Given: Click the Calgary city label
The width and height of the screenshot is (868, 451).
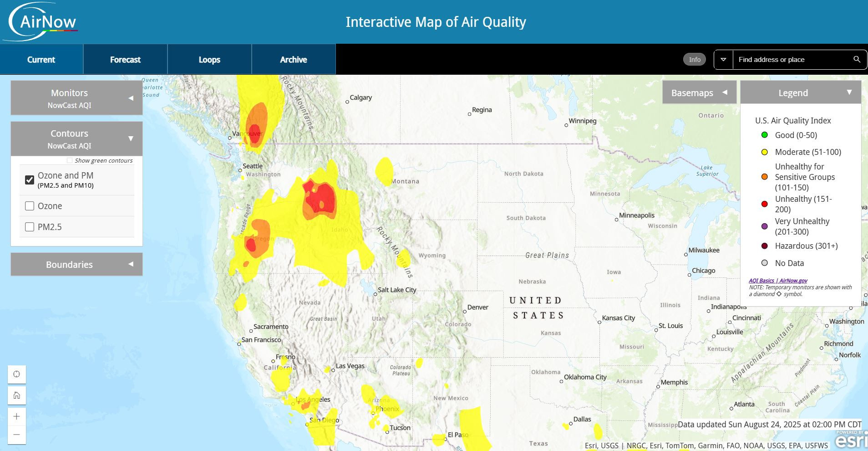Looking at the screenshot, I should point(360,97).
